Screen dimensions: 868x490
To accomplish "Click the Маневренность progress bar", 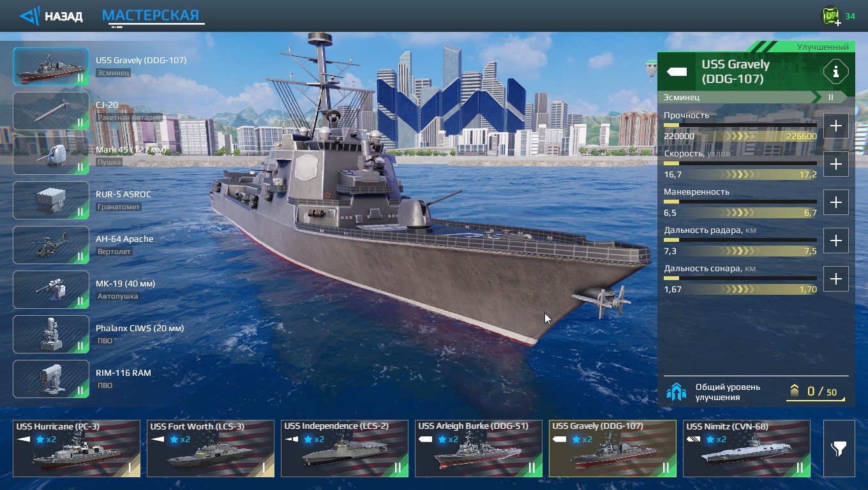I will click(x=740, y=202).
